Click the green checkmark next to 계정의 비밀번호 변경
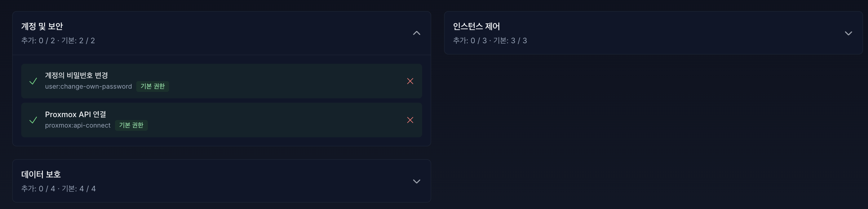The width and height of the screenshot is (868, 209). click(x=33, y=81)
